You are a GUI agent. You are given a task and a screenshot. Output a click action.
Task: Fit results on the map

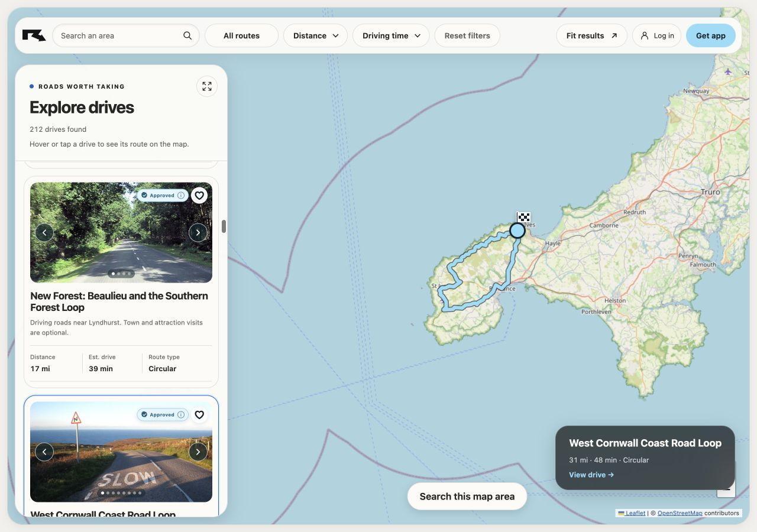click(591, 35)
